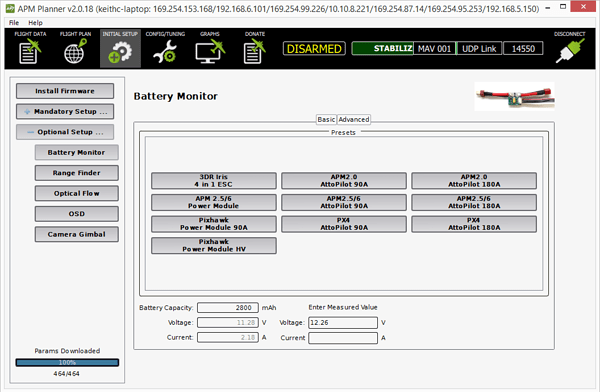This screenshot has height=392, width=600.
Task: Click the Battery Monitor heading
Action: coord(176,96)
